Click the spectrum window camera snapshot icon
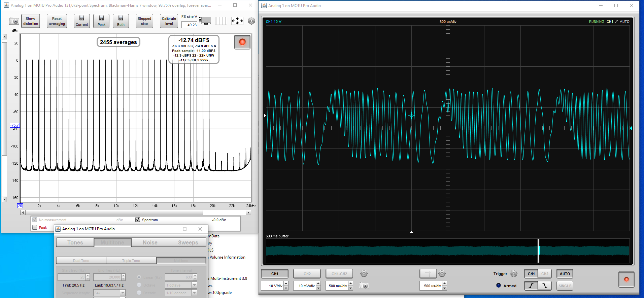 click(x=14, y=21)
